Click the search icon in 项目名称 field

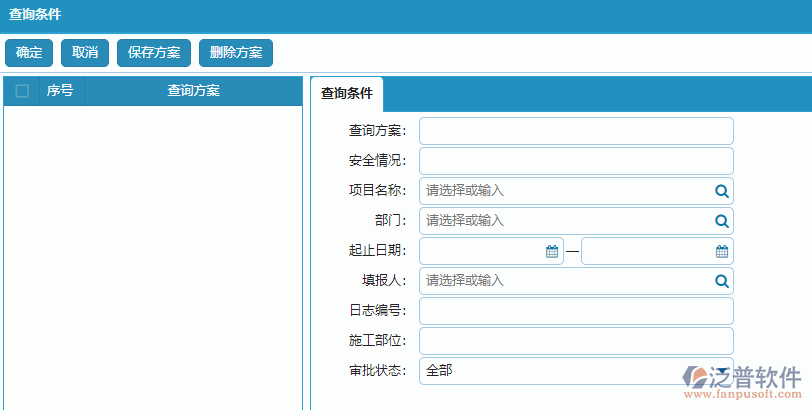722,191
